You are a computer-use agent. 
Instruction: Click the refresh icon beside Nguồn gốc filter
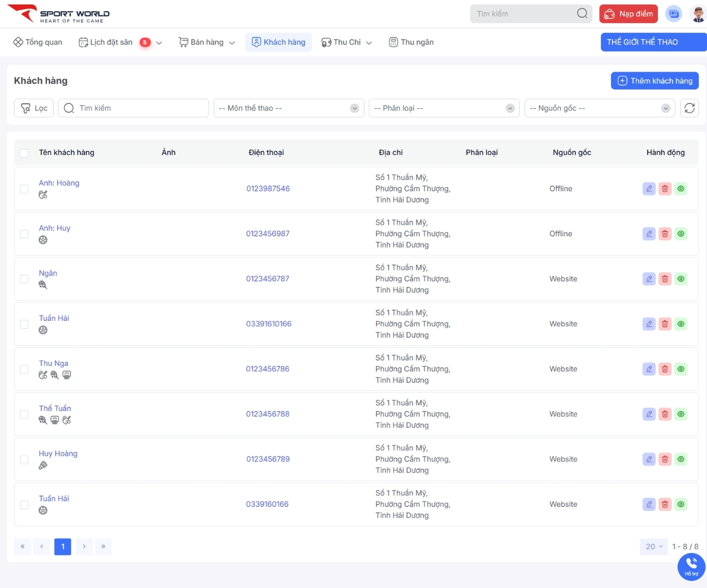coord(689,108)
